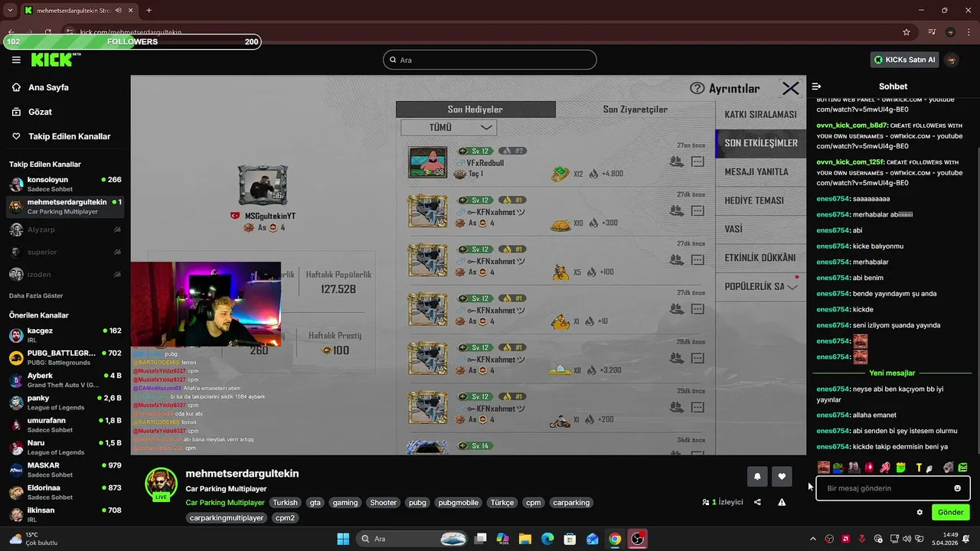Open the emoji picker in chat input

click(957, 488)
